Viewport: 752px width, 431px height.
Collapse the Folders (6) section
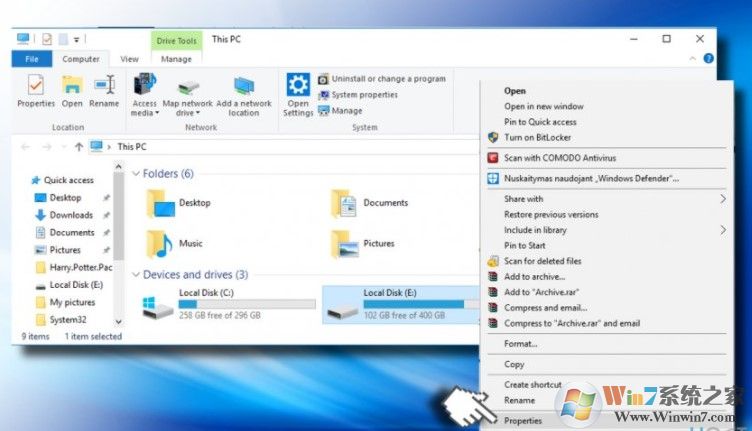pyautogui.click(x=136, y=174)
